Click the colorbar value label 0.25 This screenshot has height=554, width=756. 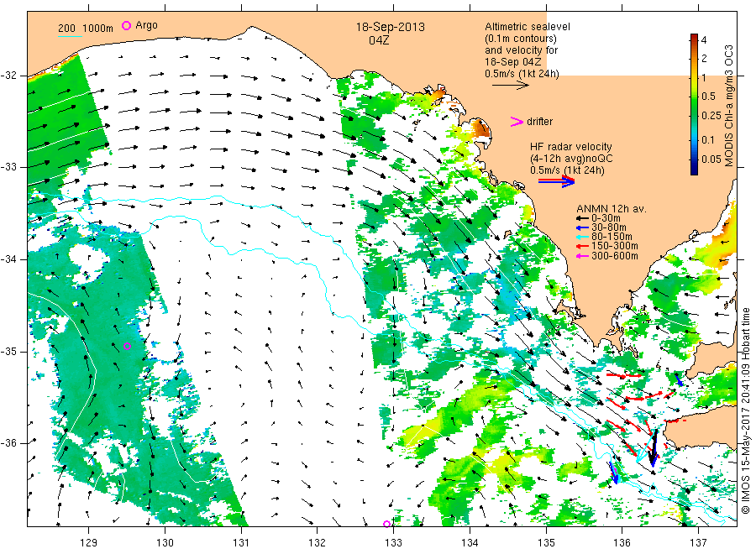click(x=711, y=116)
